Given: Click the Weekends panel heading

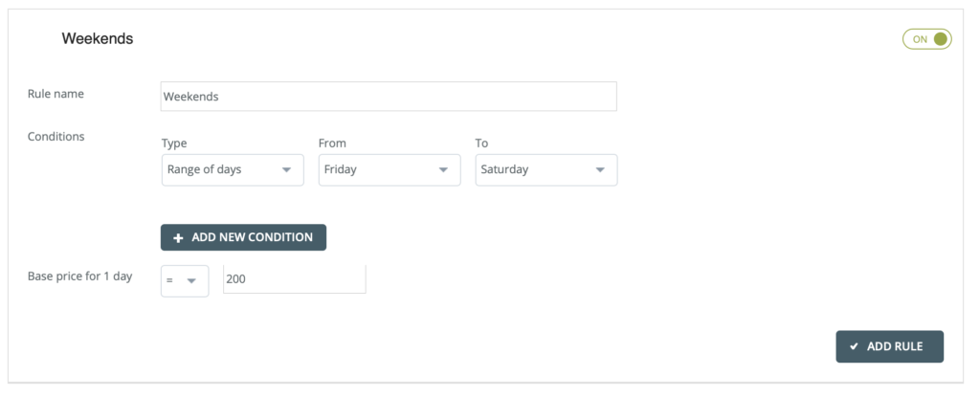Looking at the screenshot, I should (x=98, y=39).
